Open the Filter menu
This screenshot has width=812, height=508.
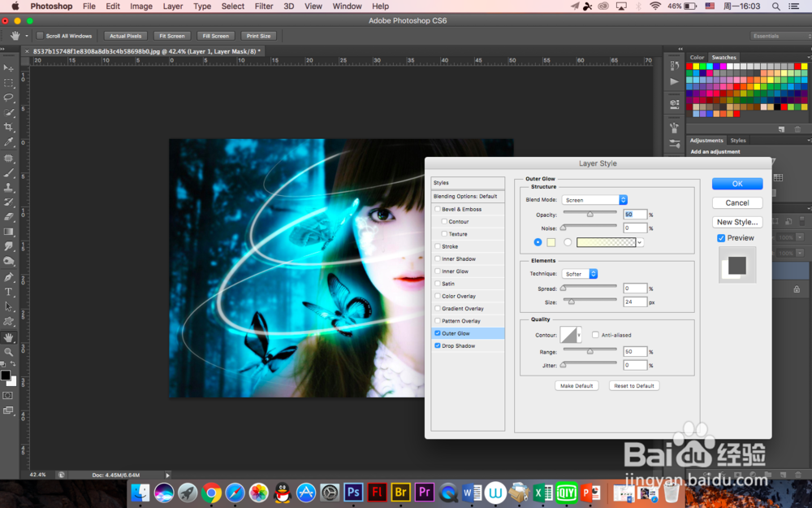pos(264,7)
